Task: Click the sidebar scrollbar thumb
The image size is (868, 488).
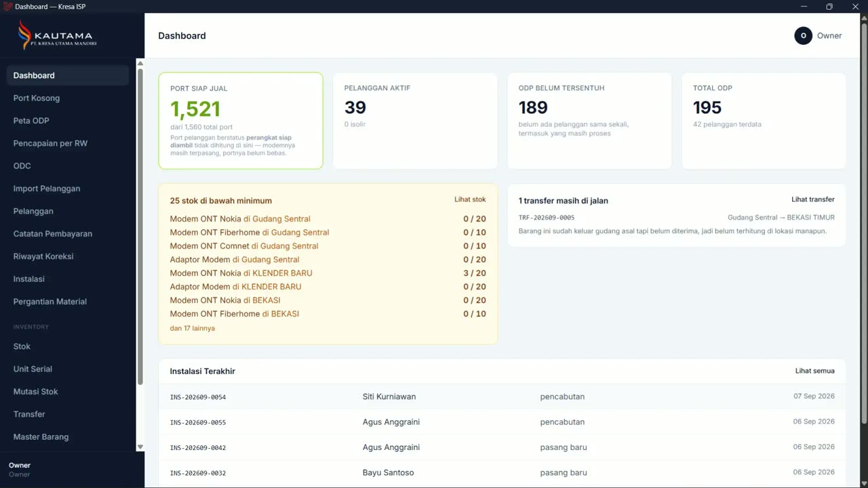Action: tap(140, 226)
